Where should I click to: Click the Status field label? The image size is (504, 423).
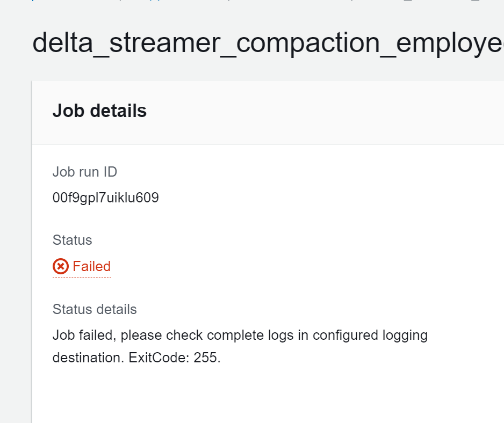point(73,240)
